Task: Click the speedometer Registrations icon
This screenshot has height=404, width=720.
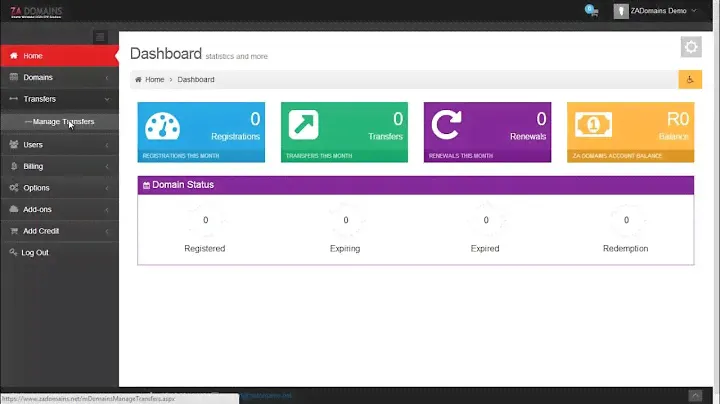Action: pos(162,125)
